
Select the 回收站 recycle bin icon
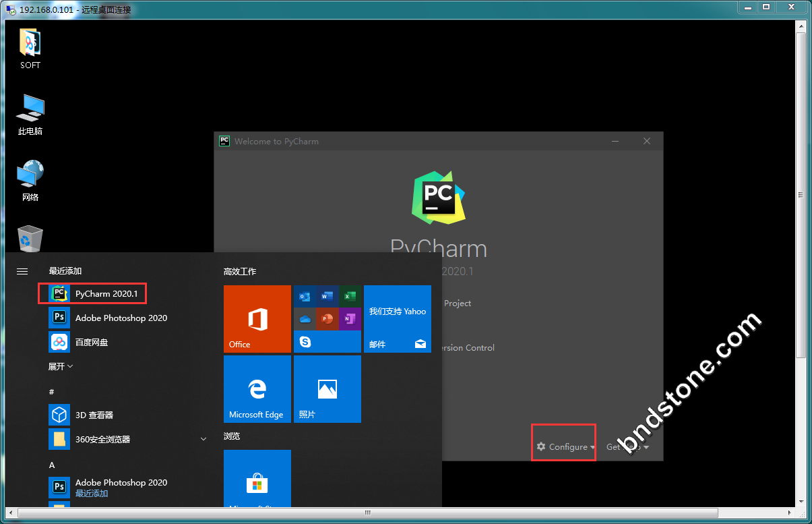(30, 239)
